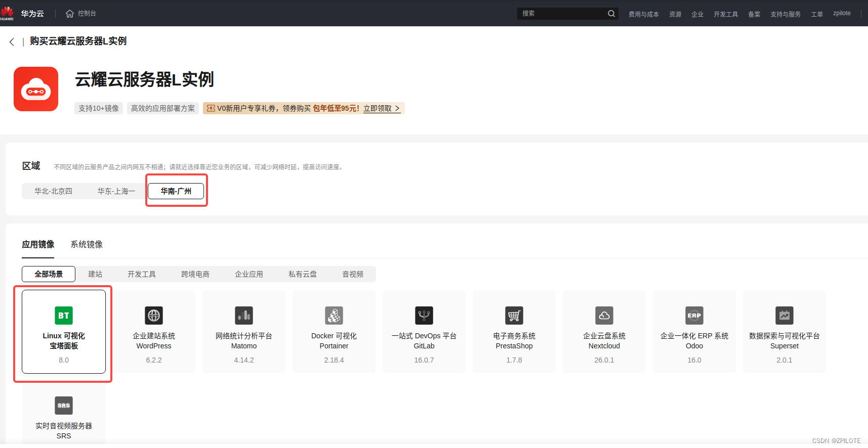
Task: Select the GitLab DevOps icon
Action: (424, 316)
